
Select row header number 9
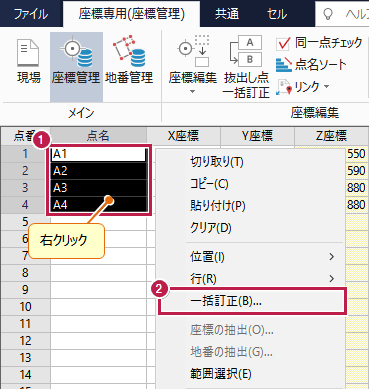click(x=25, y=290)
